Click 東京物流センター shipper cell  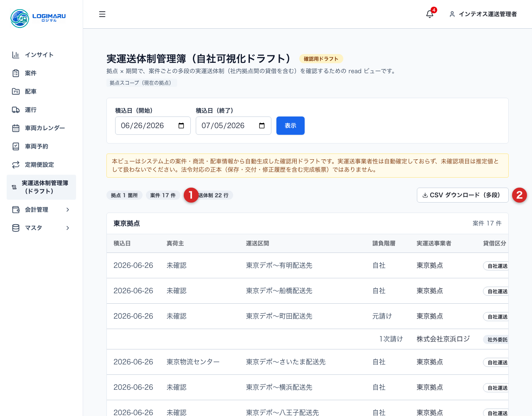point(193,362)
